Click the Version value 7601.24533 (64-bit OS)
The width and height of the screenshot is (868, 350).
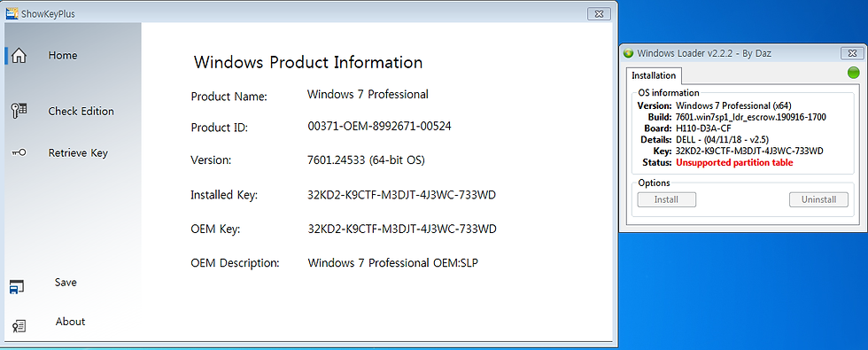coord(366,160)
